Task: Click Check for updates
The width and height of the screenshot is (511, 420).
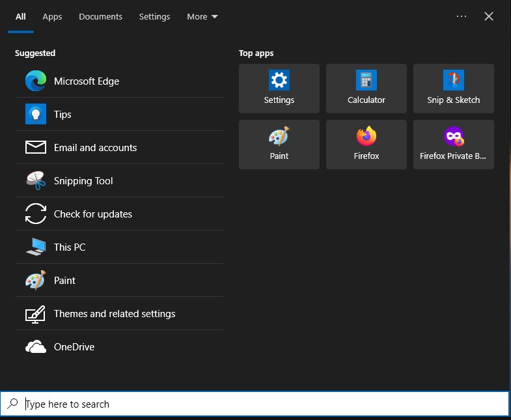Action: [x=92, y=214]
